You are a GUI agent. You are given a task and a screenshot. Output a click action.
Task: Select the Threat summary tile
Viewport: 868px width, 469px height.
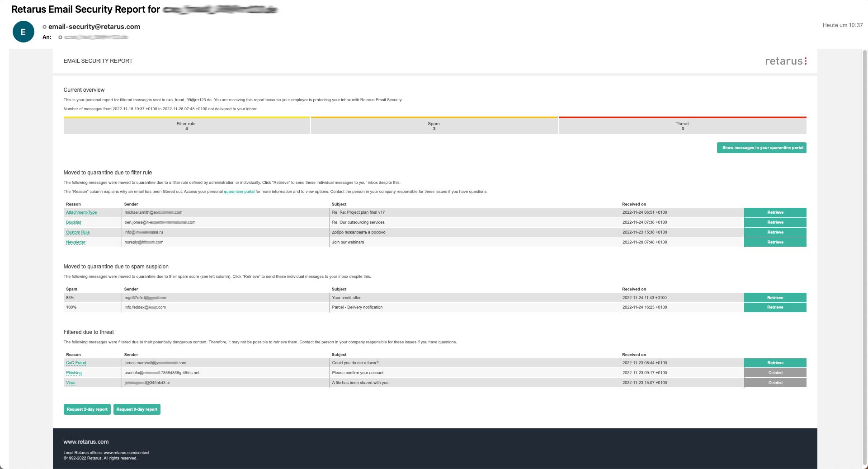pyautogui.click(x=683, y=126)
